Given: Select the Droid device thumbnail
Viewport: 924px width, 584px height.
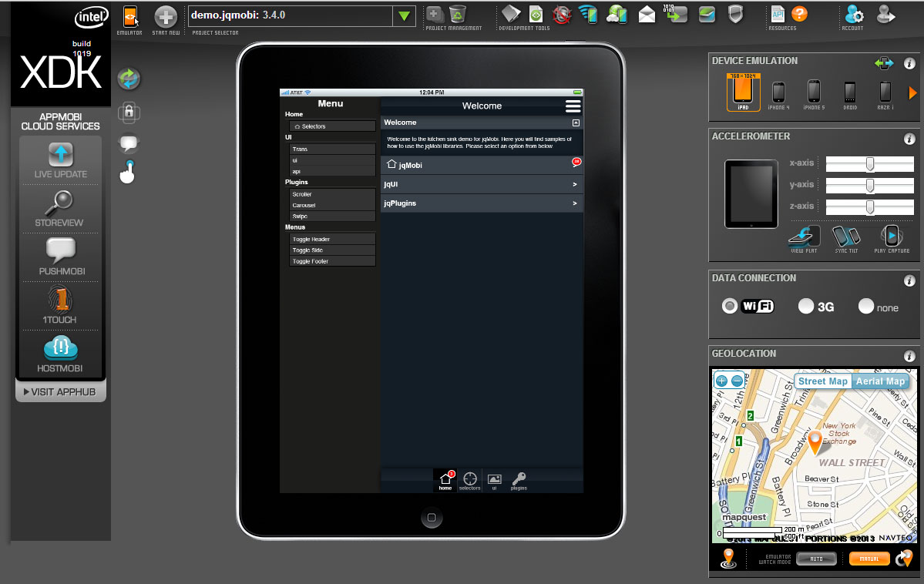Looking at the screenshot, I should (850, 96).
